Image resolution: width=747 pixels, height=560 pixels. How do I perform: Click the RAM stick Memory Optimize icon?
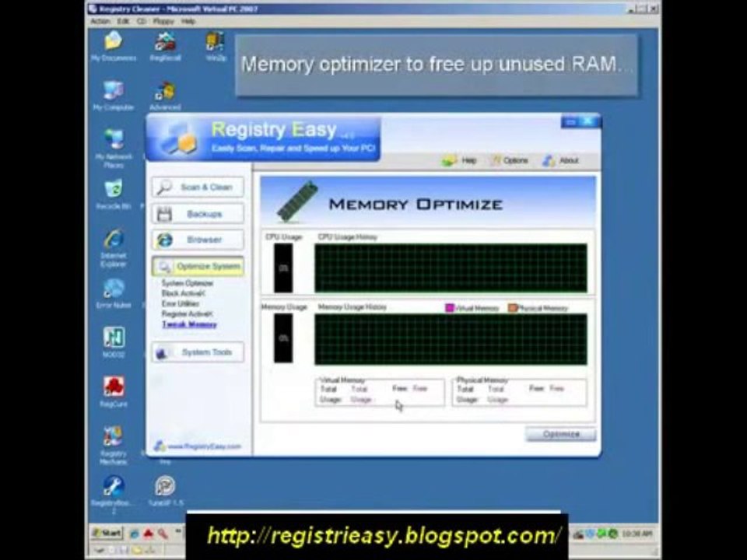point(296,202)
